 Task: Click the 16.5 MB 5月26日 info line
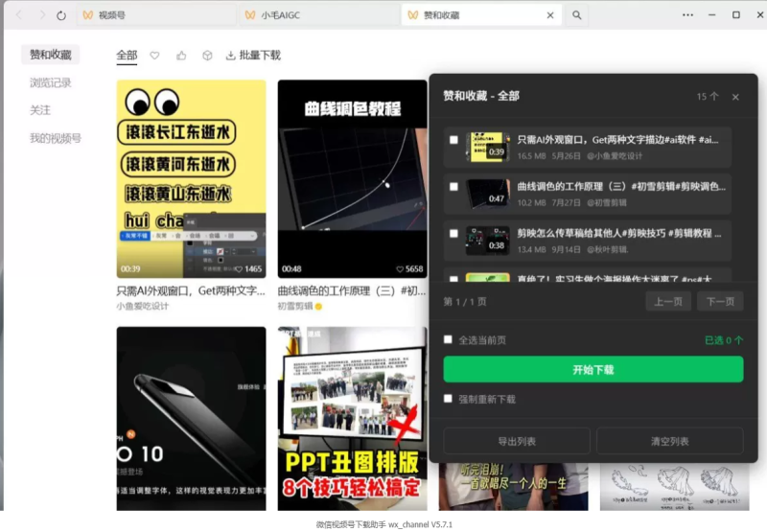click(x=580, y=156)
